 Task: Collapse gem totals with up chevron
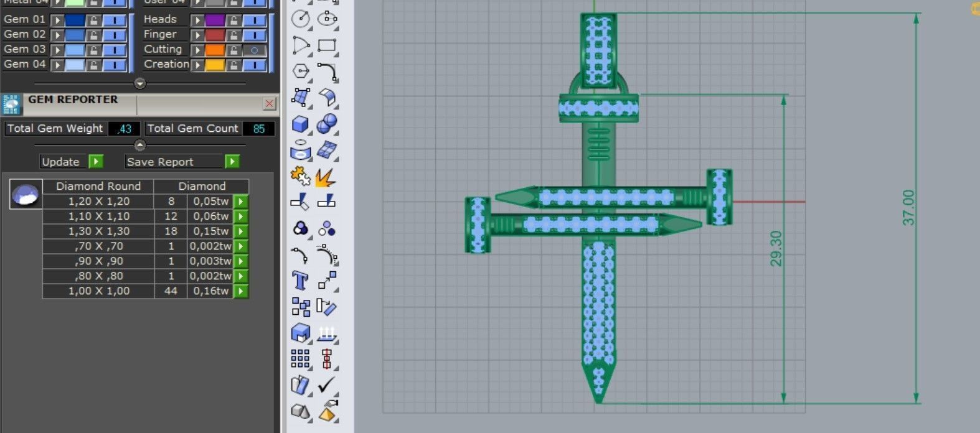click(140, 145)
